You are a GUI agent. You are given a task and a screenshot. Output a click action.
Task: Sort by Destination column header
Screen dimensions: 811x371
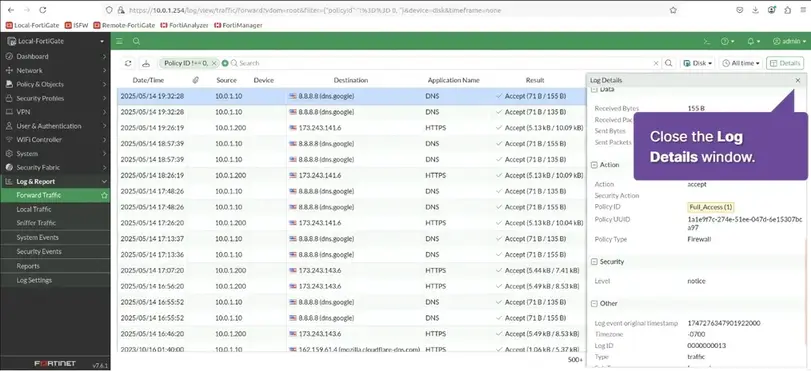351,80
